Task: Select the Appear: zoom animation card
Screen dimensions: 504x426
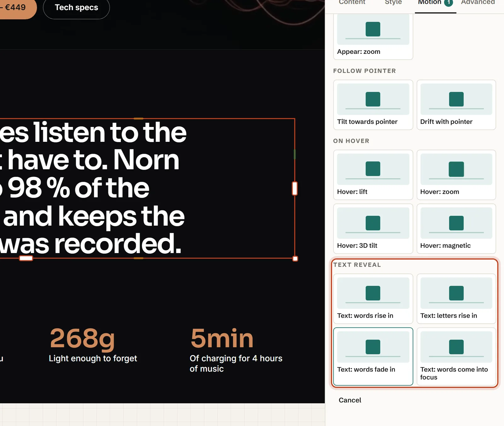Action: pos(373,36)
